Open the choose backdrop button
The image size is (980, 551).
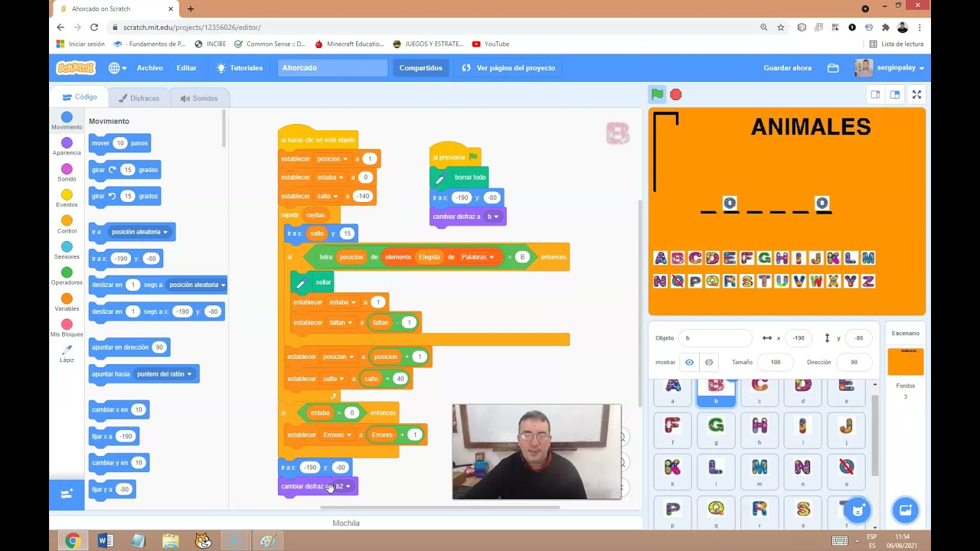click(x=905, y=510)
